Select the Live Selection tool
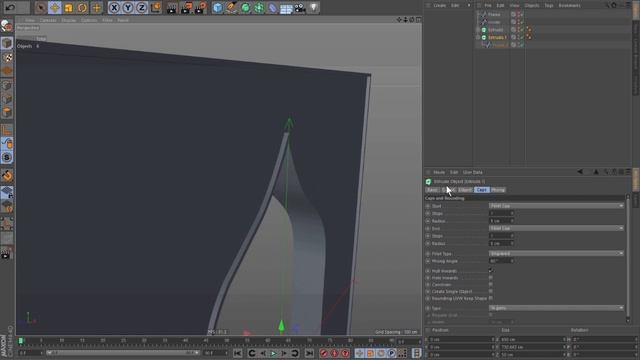This screenshot has height=360, width=640. click(40, 7)
